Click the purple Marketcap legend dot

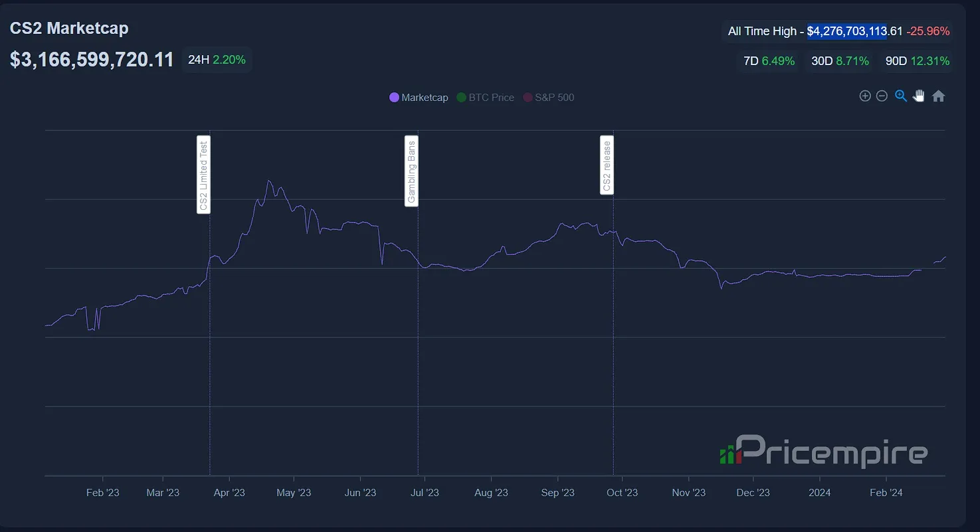coord(394,98)
